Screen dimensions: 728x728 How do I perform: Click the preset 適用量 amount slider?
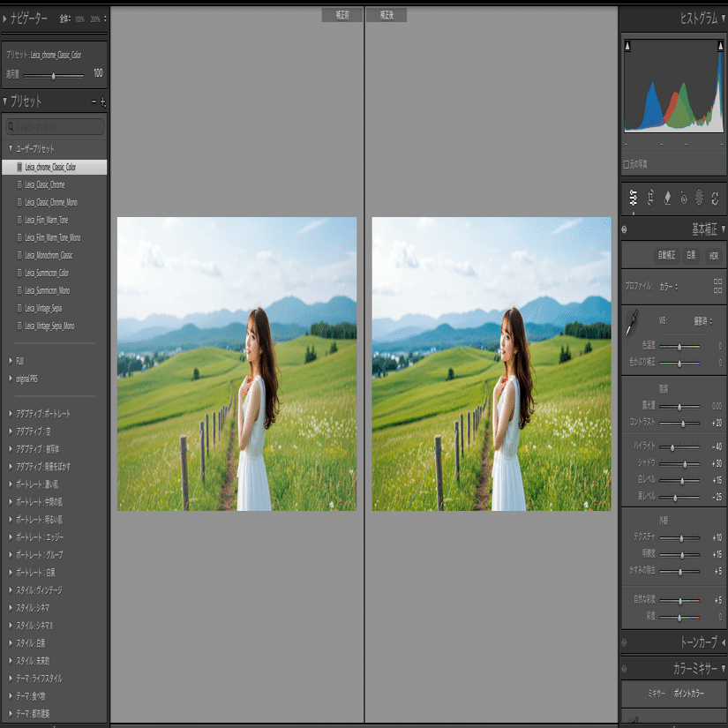point(54,76)
